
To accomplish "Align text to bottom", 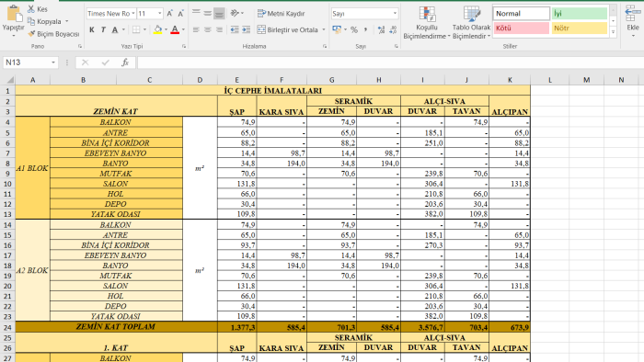I will coord(219,14).
